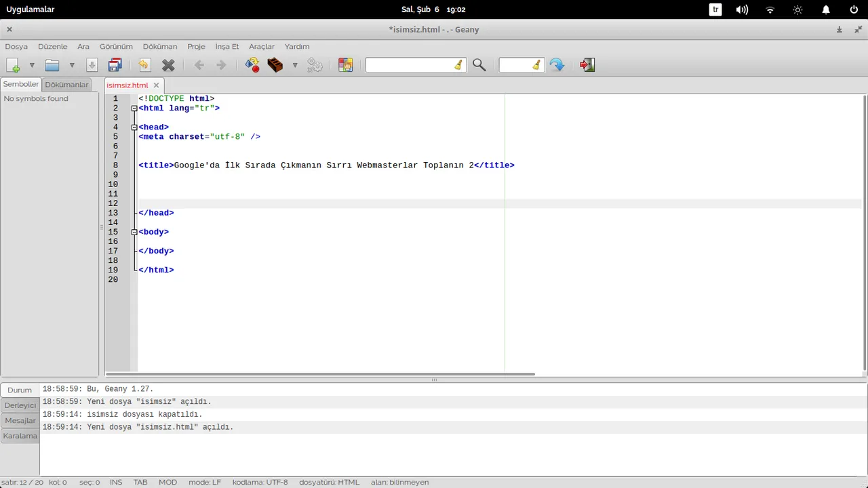This screenshot has width=868, height=488.
Task: Click the log entry 'Bu, Geany 1.27.'
Action: (x=98, y=389)
